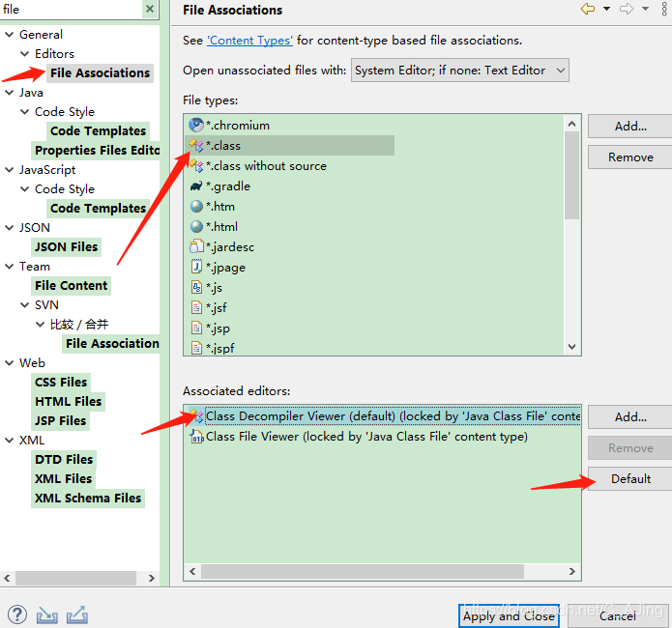The height and width of the screenshot is (628, 672).
Task: Select the *.js file icon
Action: (x=196, y=287)
